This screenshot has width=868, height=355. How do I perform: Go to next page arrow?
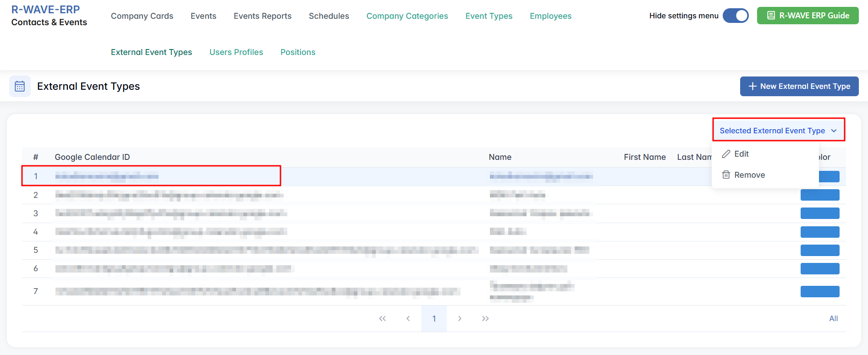coord(460,318)
